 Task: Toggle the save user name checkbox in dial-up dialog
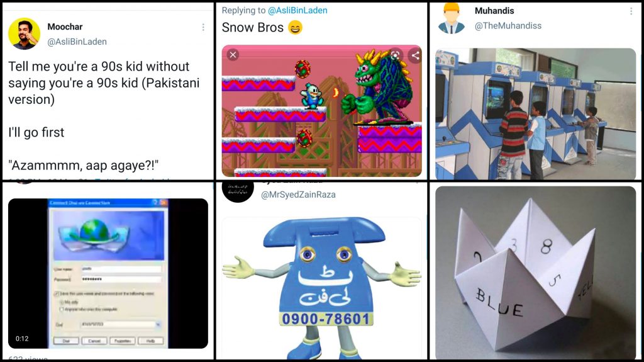click(57, 294)
